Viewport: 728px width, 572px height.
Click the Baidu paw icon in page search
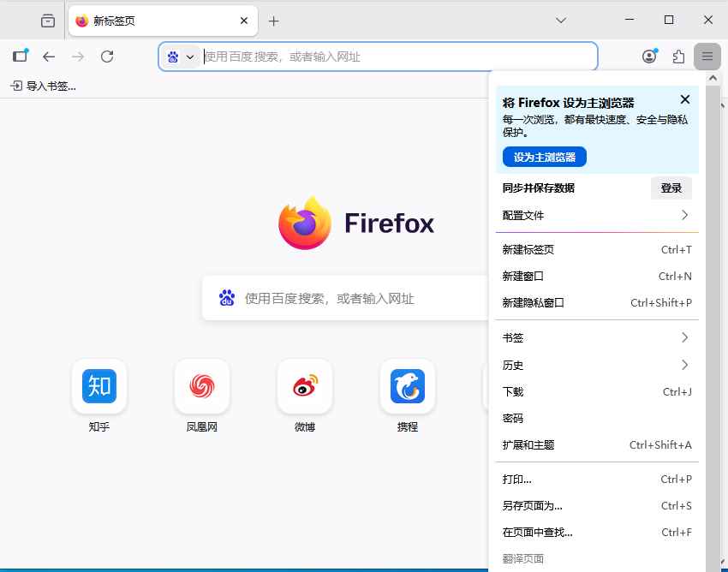click(227, 298)
